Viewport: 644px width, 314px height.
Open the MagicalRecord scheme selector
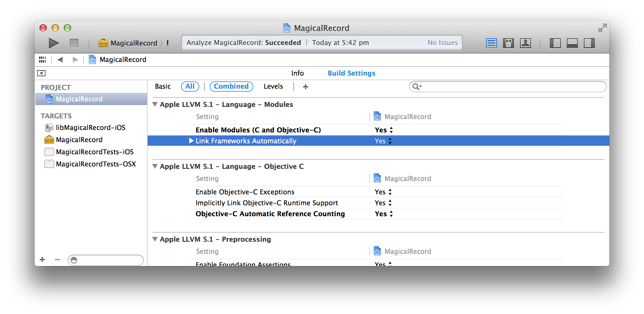point(128,43)
